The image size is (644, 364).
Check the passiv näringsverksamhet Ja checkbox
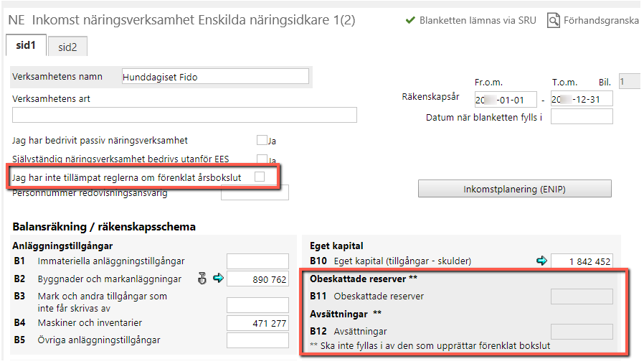[262, 140]
